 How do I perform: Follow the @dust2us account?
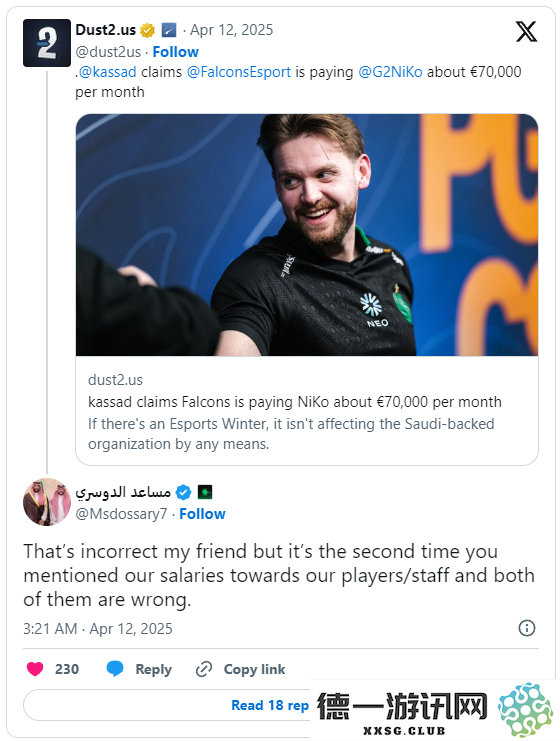coord(175,52)
